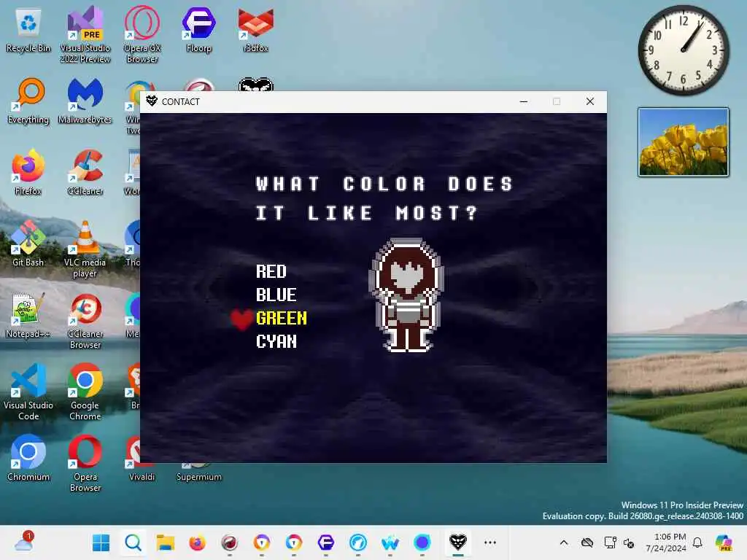Close the CONTACT game window

(x=589, y=101)
